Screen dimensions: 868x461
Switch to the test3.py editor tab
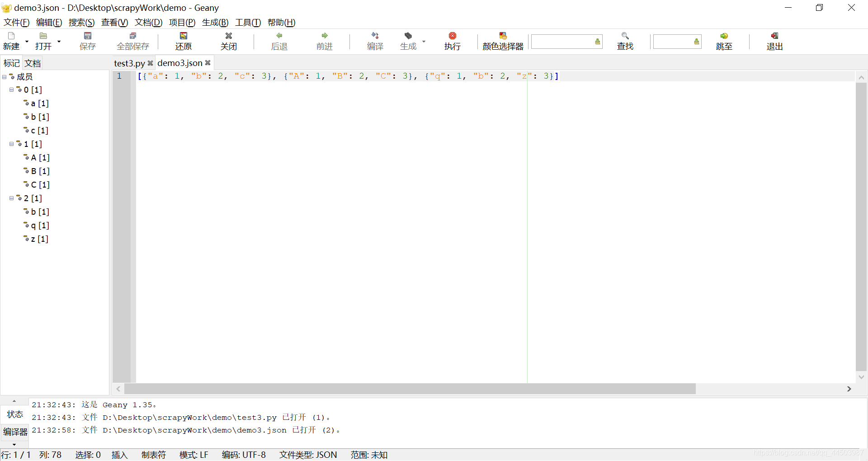coord(129,63)
